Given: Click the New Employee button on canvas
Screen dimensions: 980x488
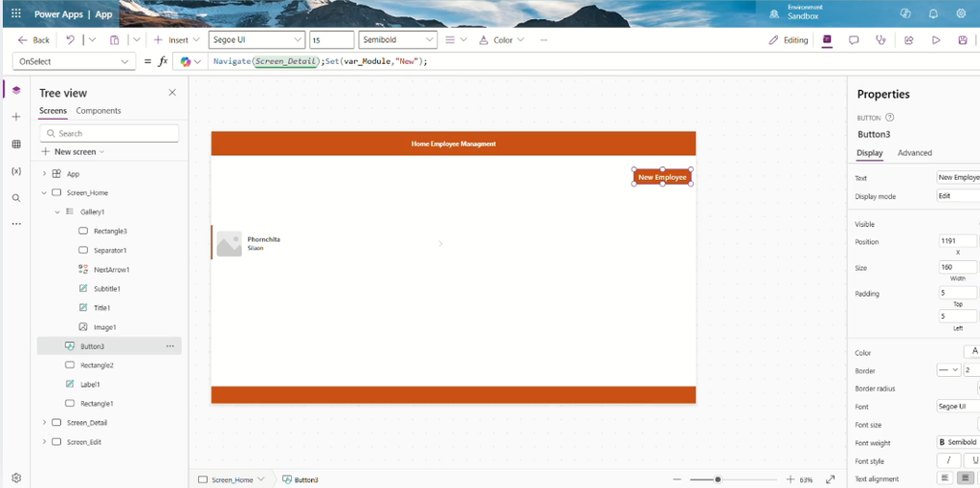Looking at the screenshot, I should [662, 177].
